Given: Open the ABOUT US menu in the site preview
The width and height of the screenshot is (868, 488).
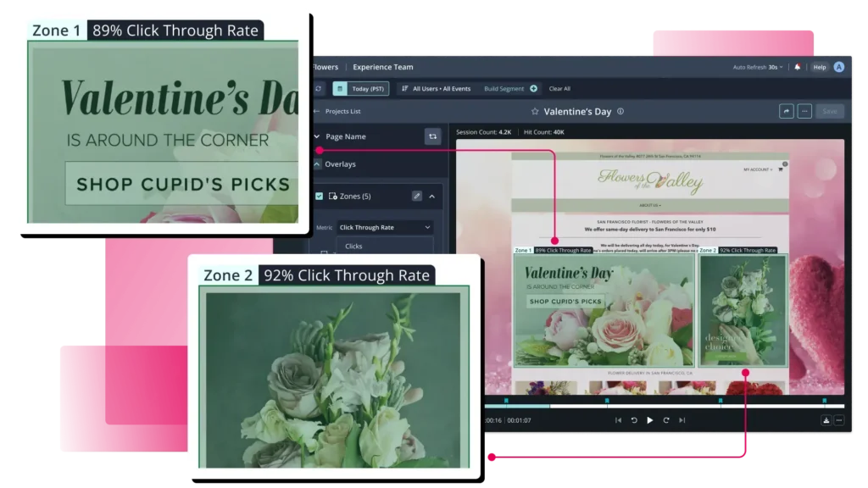Looking at the screenshot, I should point(650,205).
